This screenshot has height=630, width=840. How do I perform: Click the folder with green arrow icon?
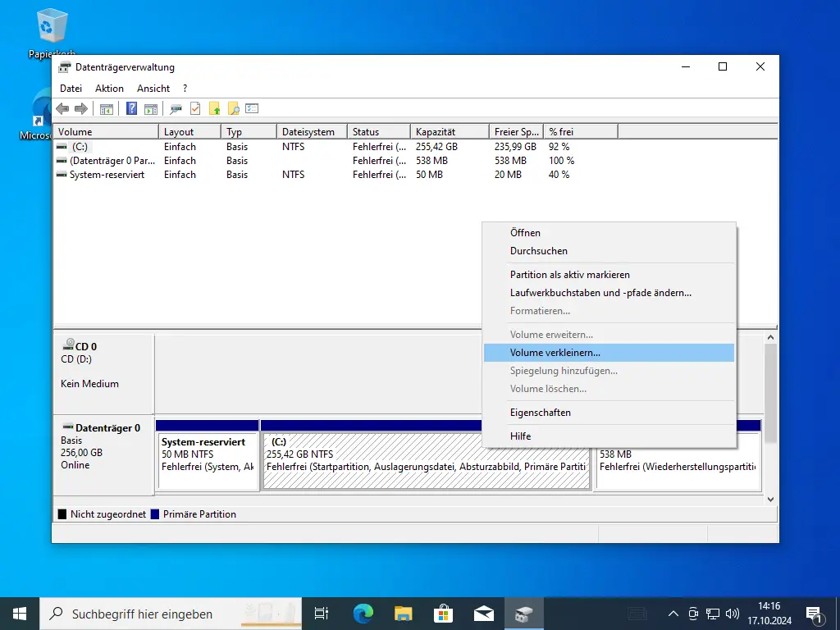coord(215,108)
